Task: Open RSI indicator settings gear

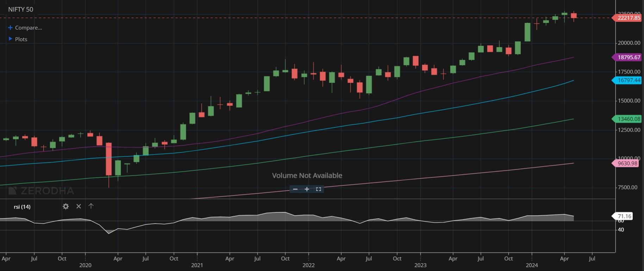Action: point(65,206)
